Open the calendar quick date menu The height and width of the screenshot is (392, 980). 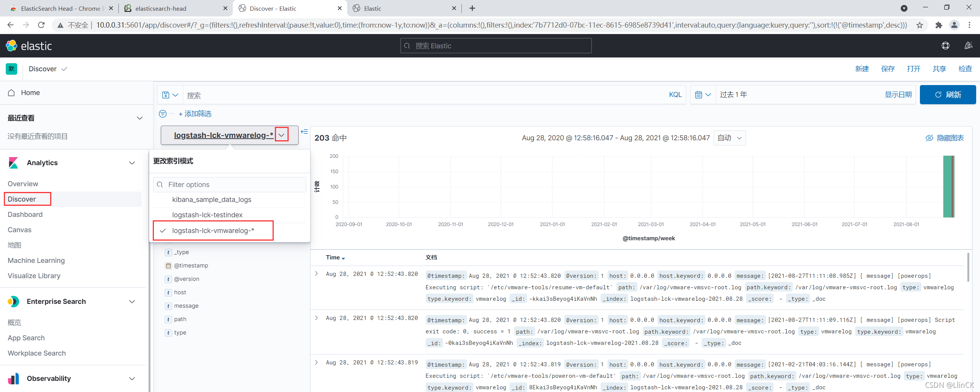tap(703, 95)
